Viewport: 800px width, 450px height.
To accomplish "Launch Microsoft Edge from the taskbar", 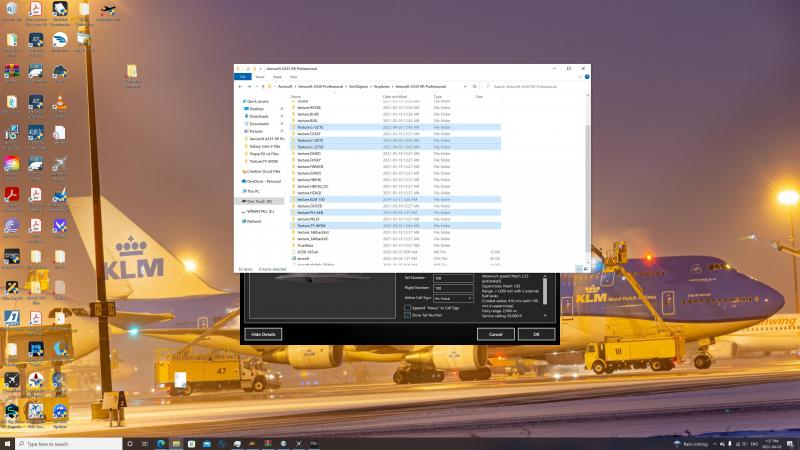I will tap(161, 444).
